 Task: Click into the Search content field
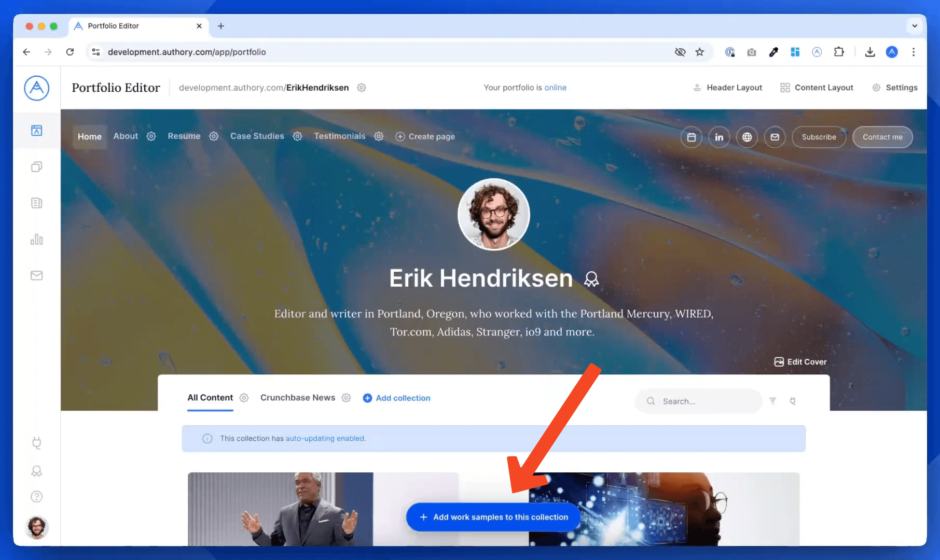pos(698,401)
